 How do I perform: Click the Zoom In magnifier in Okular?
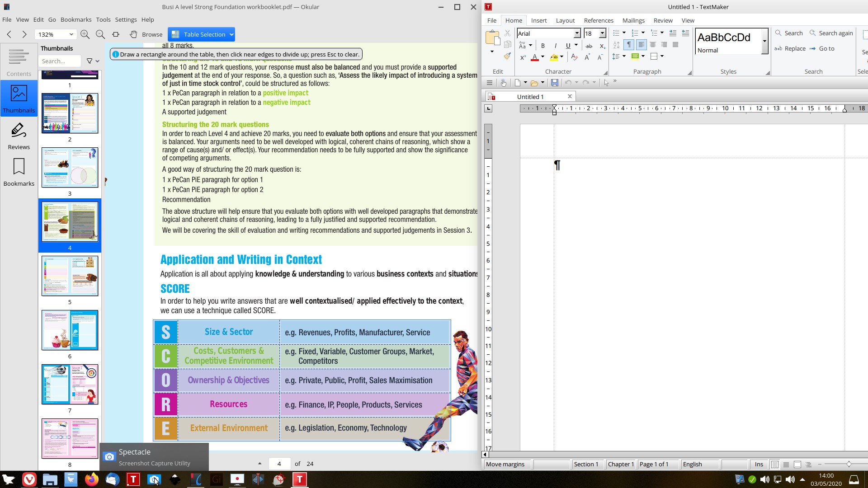(x=85, y=34)
